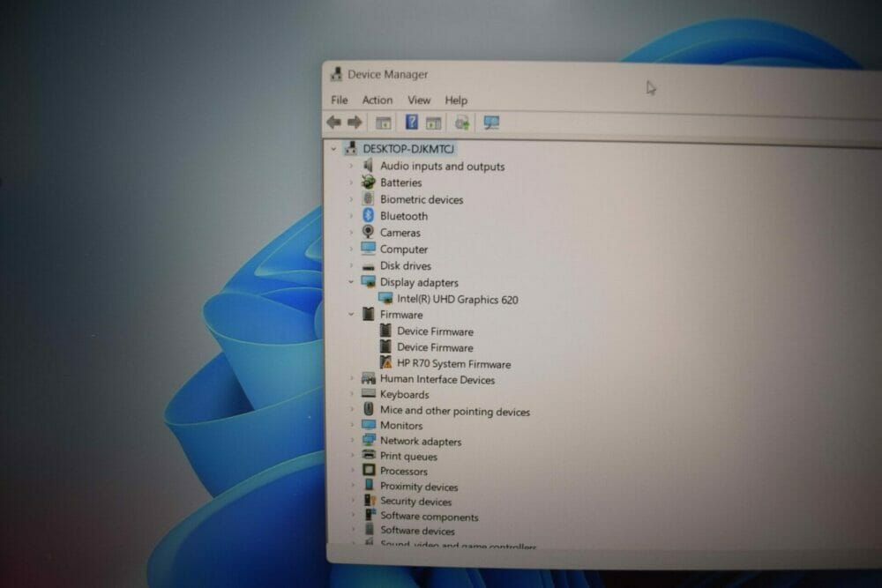Viewport: 882px width, 588px height.
Task: Expand the Cameras category chevron
Action: click(x=350, y=232)
